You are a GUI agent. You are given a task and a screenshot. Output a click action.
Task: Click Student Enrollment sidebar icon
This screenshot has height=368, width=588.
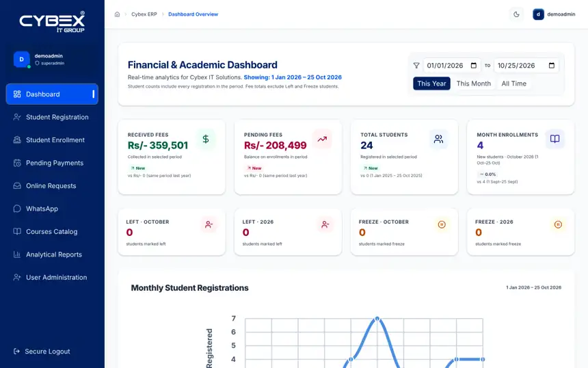pyautogui.click(x=17, y=140)
